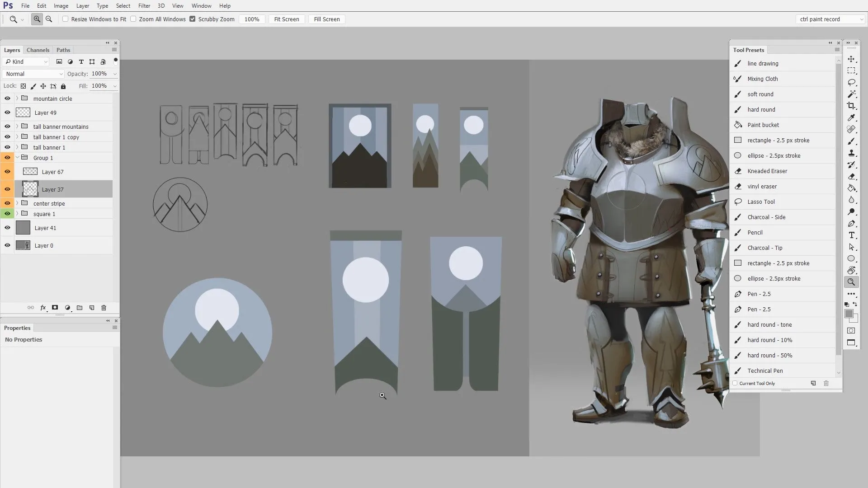The image size is (868, 488).
Task: Check Current Tool Only checkbox
Action: tap(735, 383)
